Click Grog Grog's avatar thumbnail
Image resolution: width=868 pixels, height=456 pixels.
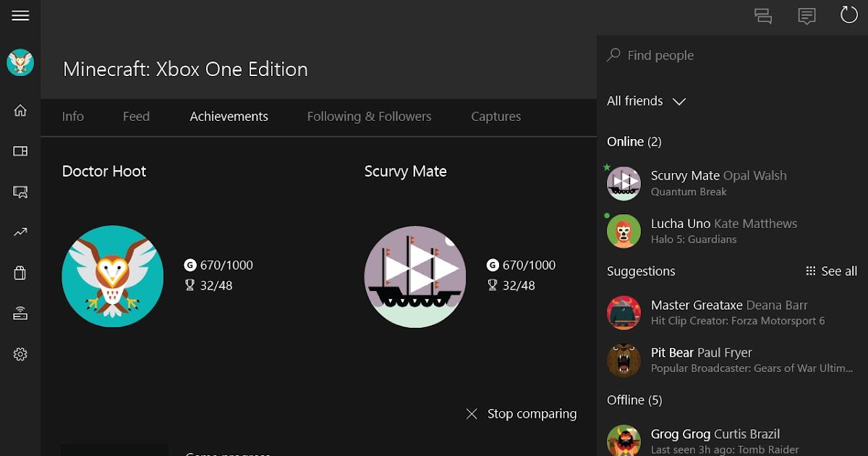pyautogui.click(x=624, y=441)
